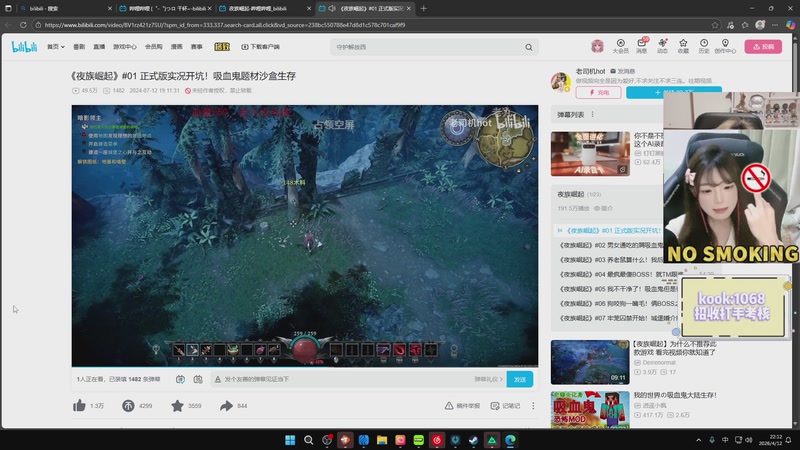800x450 pixels.
Task: Select episode #07 in the playlist
Action: (x=616, y=318)
